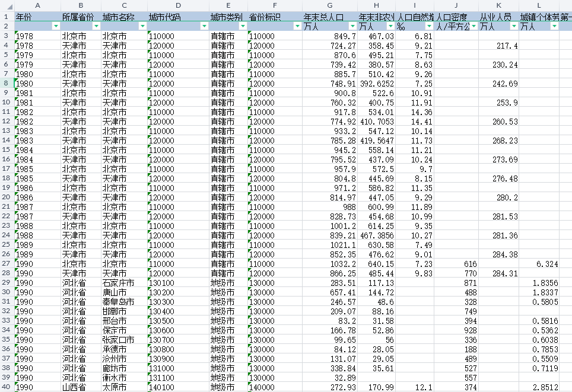Select column C header
The image size is (572, 392).
pos(124,5)
